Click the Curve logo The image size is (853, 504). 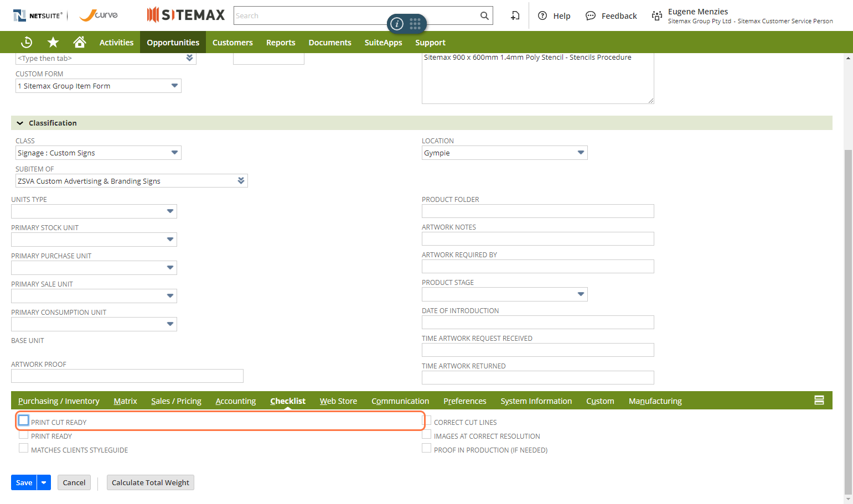(x=99, y=15)
